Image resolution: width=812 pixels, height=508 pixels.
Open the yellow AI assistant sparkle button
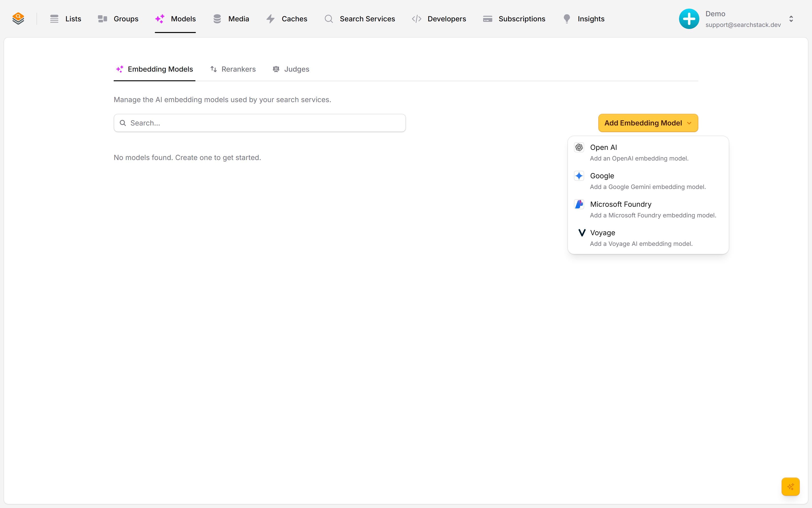[790, 486]
